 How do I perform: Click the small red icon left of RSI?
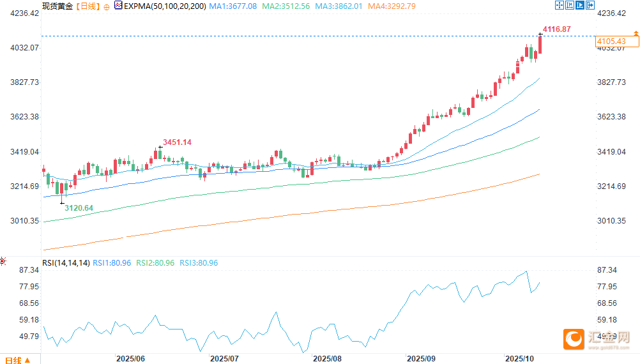(3, 262)
